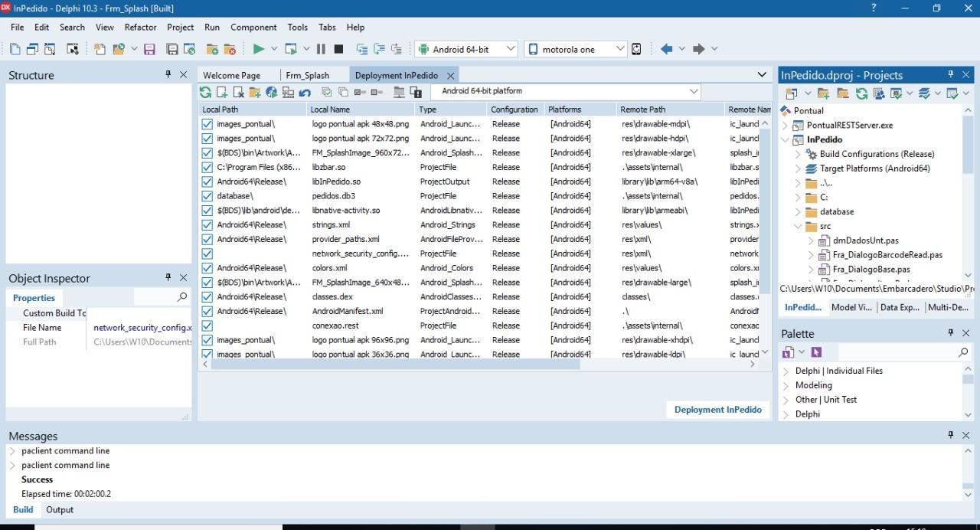Click the Revert to Default blue arrow icon
The width and height of the screenshot is (980, 530).
tap(305, 92)
